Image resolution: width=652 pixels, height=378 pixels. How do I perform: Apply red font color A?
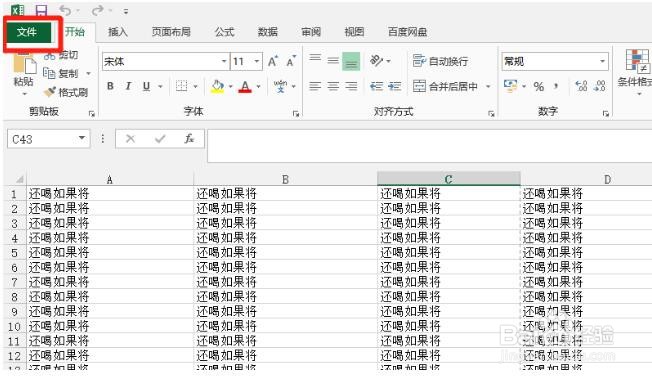pos(245,86)
